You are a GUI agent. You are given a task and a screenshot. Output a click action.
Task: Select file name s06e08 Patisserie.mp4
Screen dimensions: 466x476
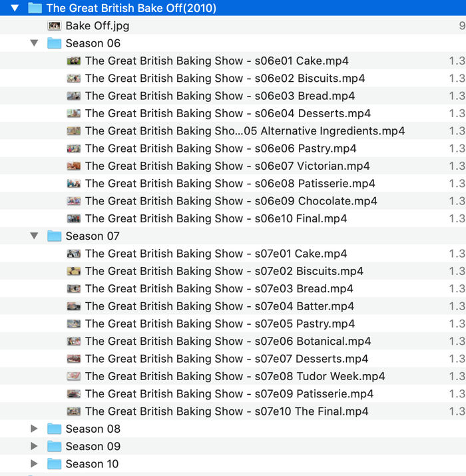pyautogui.click(x=230, y=184)
